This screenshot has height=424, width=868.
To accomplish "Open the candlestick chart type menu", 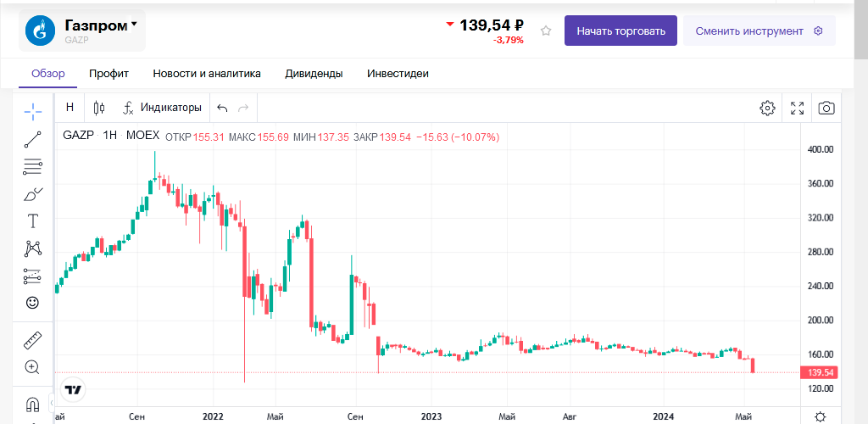I will (99, 108).
